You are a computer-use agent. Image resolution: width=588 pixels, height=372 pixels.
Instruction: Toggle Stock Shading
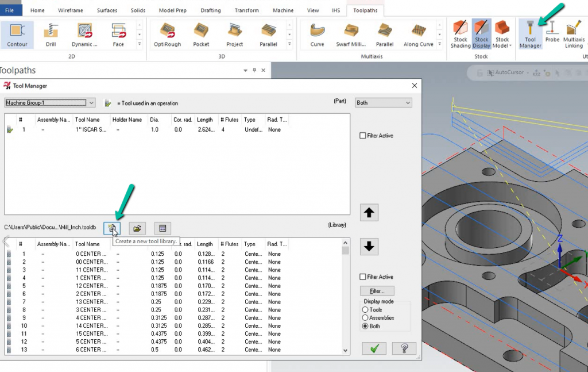point(461,34)
